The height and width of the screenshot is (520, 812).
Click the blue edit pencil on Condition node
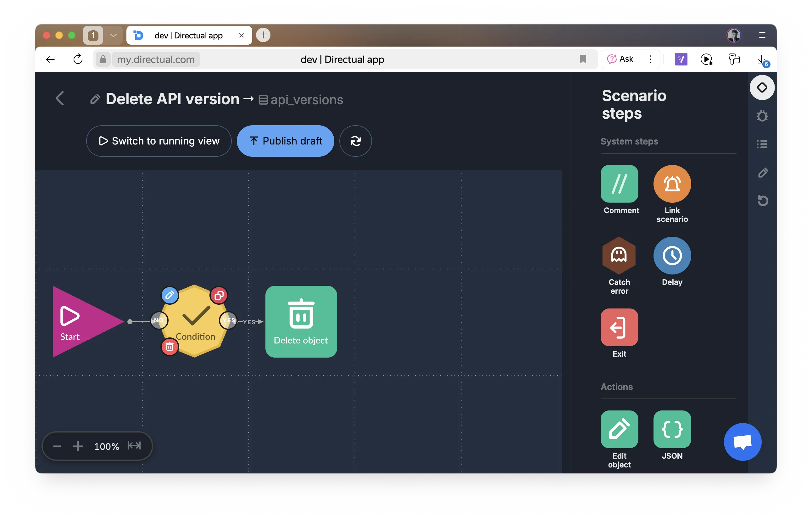click(170, 295)
